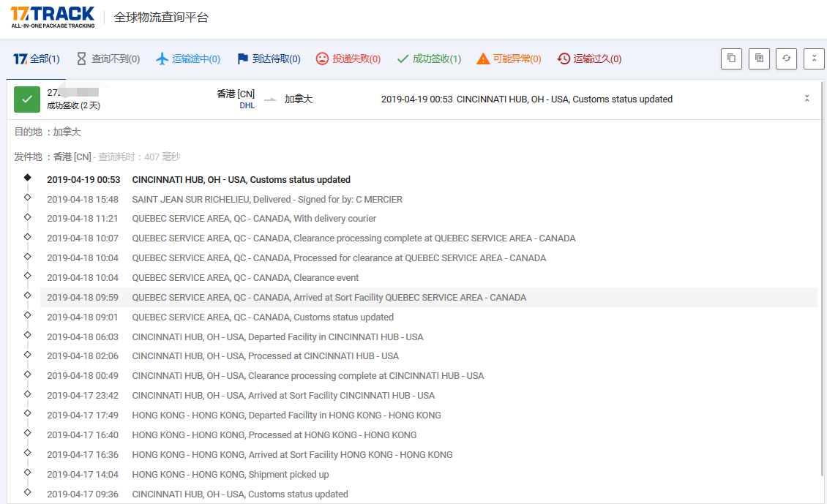Switch to the 查询不到(0) filter tab
827x504 pixels.
[x=108, y=59]
